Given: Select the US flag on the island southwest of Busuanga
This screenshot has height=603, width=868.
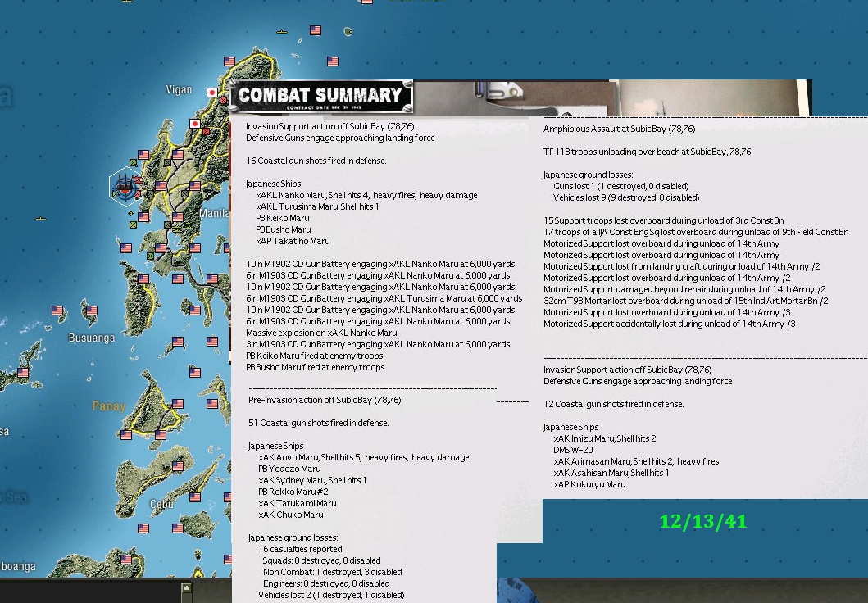Looking at the screenshot, I should pyautogui.click(x=23, y=372).
